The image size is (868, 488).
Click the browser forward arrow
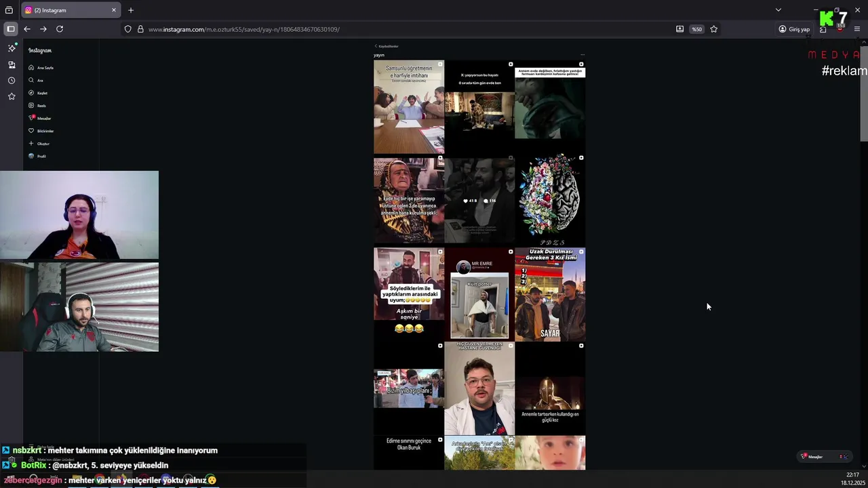tap(43, 29)
